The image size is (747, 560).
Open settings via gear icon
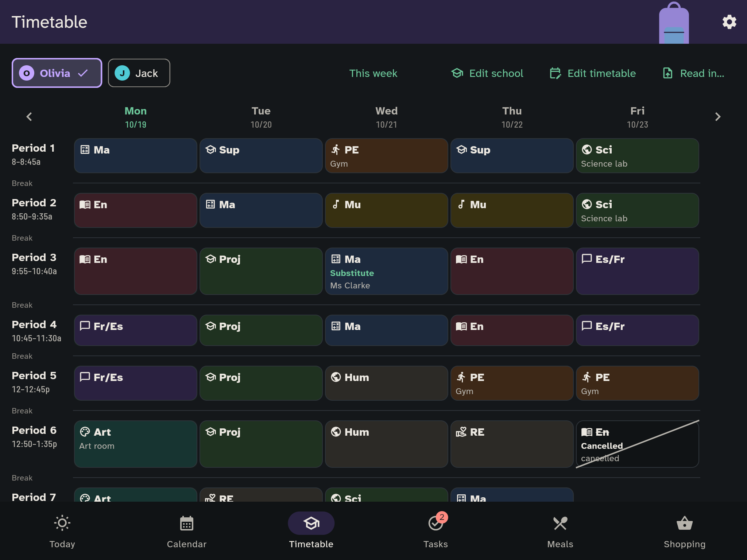[729, 22]
